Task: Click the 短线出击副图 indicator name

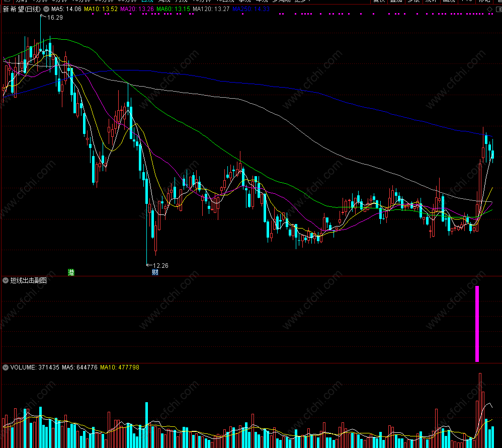Action: pos(29,280)
